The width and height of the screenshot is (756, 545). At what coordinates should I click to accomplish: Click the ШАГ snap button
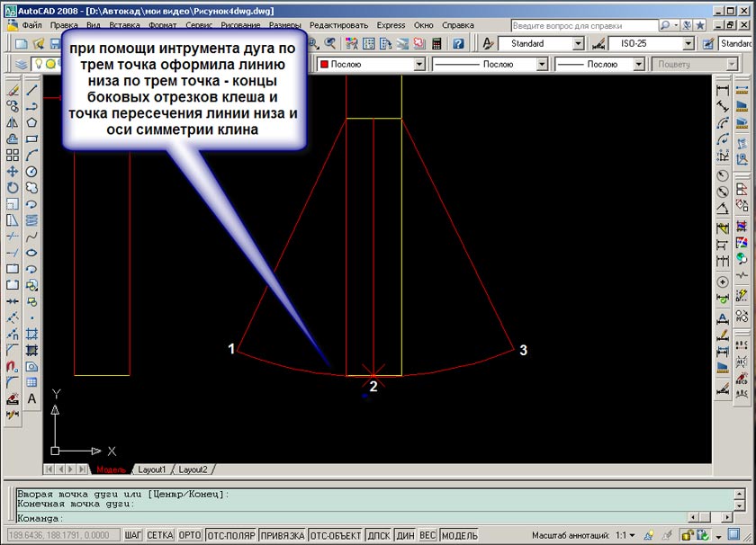tap(133, 535)
